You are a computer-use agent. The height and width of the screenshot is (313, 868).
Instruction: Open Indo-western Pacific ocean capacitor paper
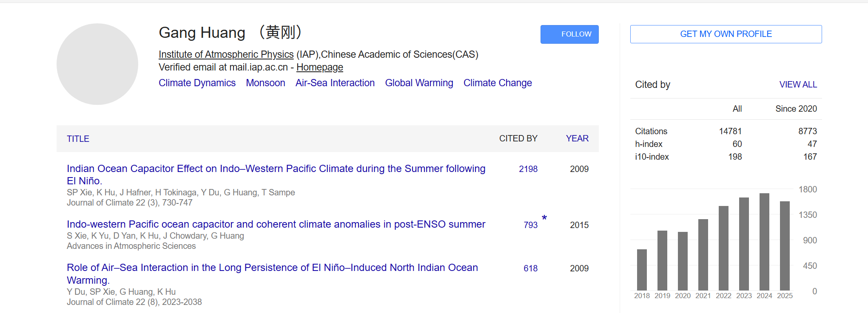click(276, 224)
